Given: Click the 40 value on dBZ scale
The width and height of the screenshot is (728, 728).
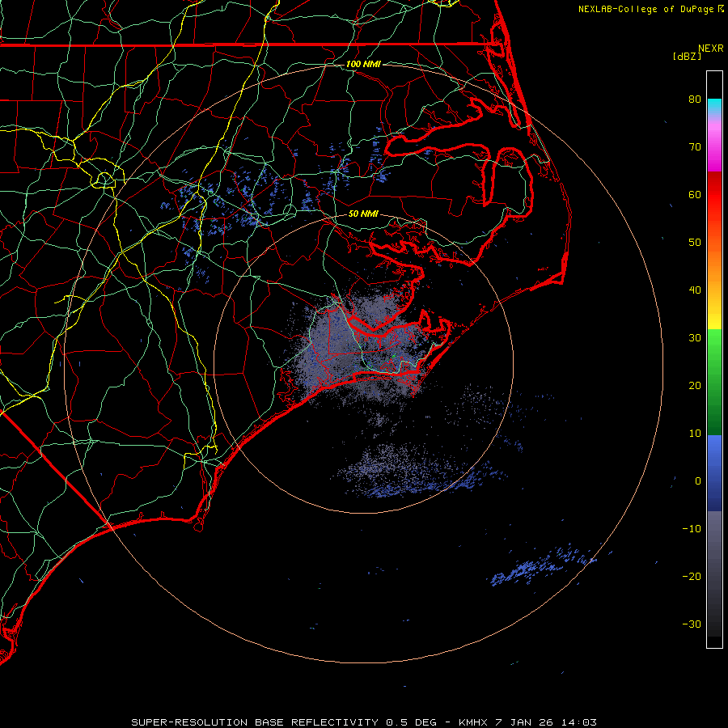Looking at the screenshot, I should coord(695,290).
